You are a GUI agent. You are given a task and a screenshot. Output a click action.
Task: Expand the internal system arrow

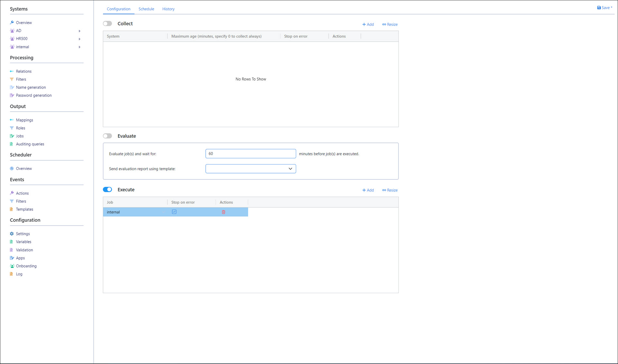point(80,47)
